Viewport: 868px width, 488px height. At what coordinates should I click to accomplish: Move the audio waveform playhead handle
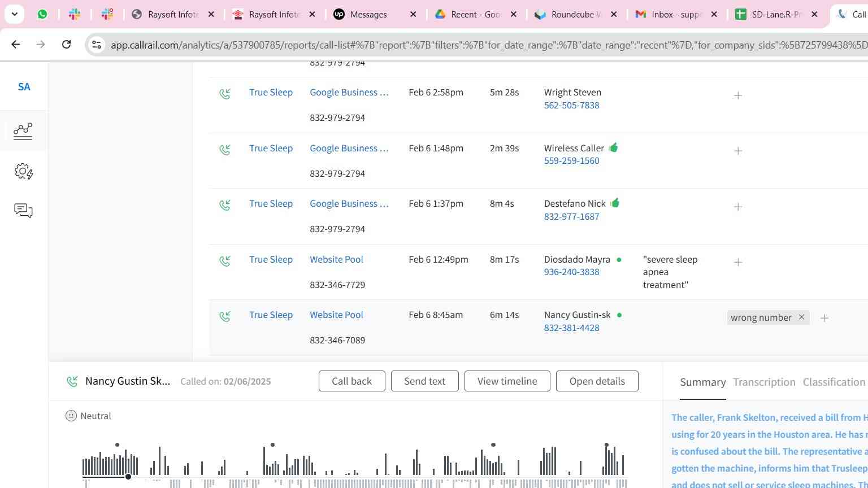click(x=128, y=477)
